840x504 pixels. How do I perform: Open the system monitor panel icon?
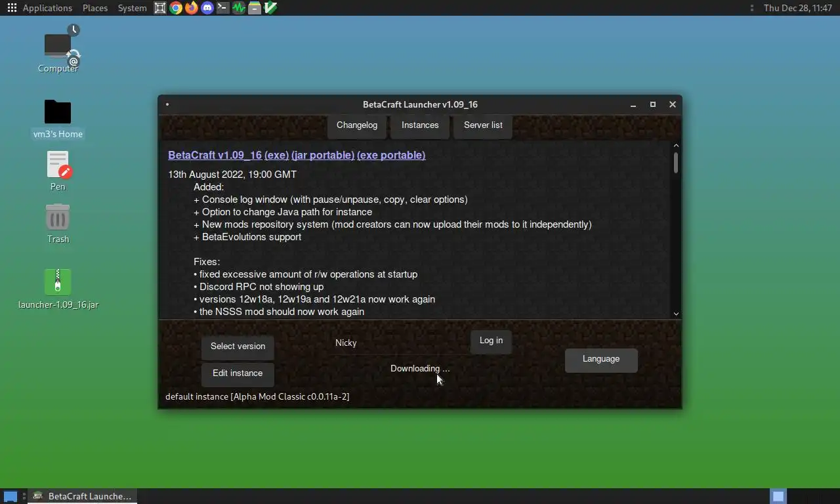pos(239,8)
